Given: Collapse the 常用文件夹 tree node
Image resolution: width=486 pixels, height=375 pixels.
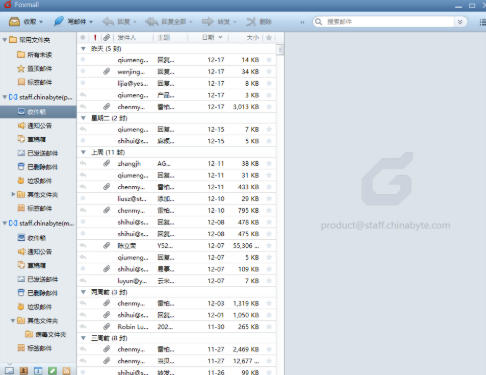Looking at the screenshot, I should pyautogui.click(x=5, y=40).
